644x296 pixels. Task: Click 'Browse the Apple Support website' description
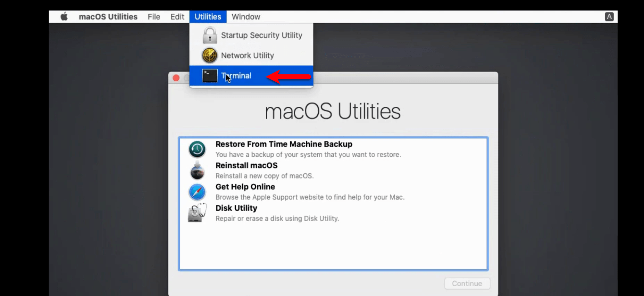click(310, 197)
